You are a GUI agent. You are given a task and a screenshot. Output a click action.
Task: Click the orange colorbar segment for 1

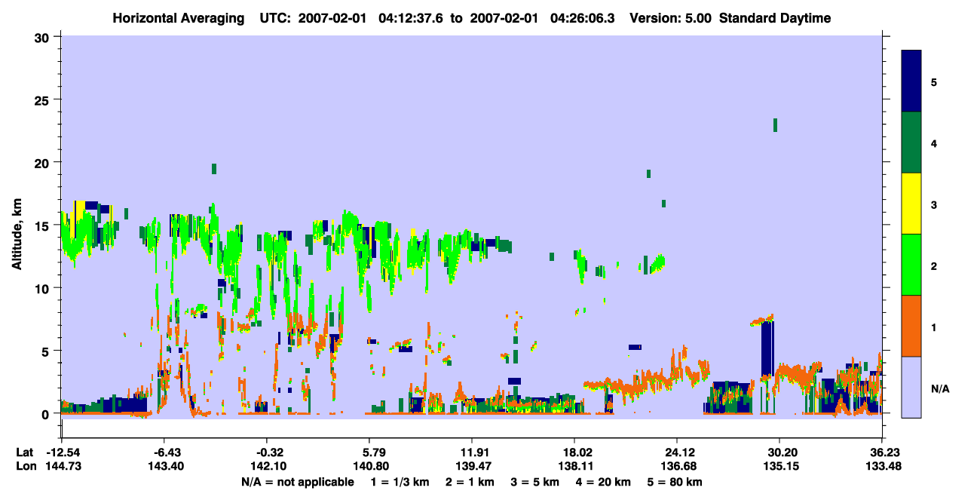tap(911, 326)
